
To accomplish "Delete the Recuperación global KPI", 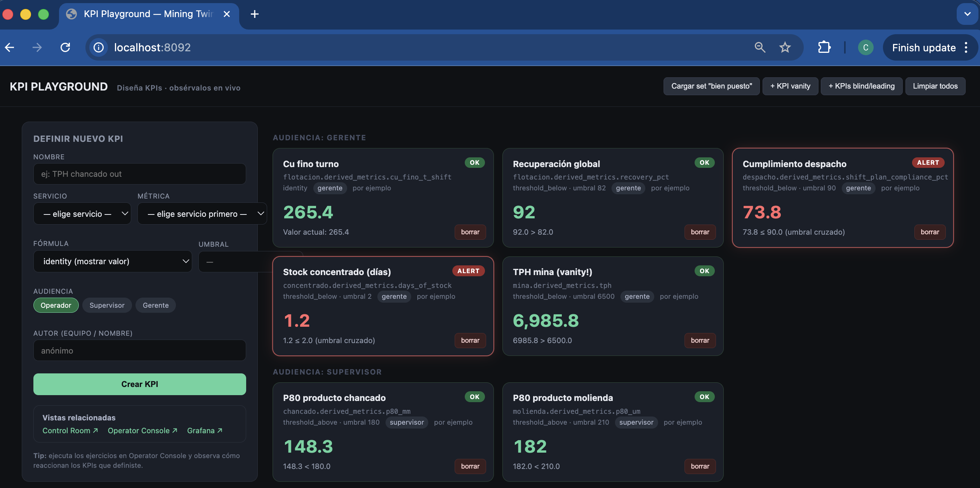I will click(x=700, y=232).
